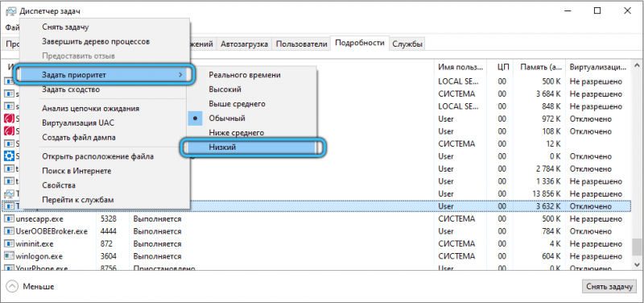Viewport: 644px width, 303px height.
Task: Select Открыть расположение файла
Action: (x=97, y=156)
